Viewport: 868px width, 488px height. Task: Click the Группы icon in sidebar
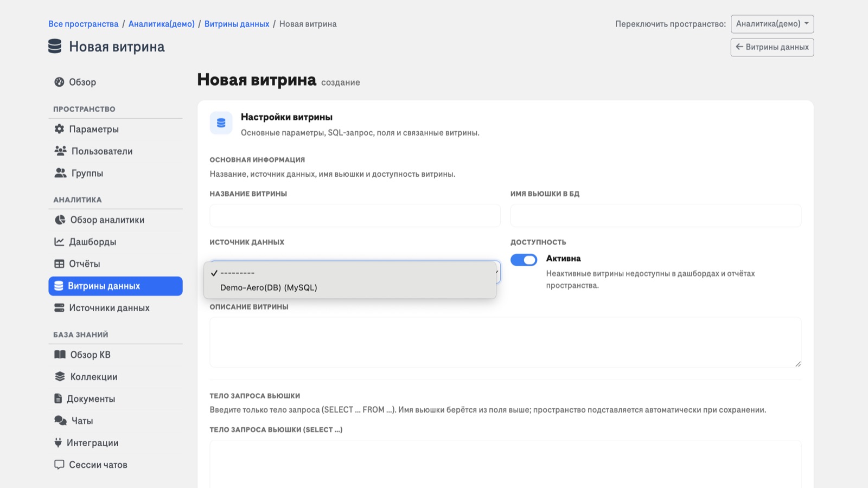coord(60,173)
